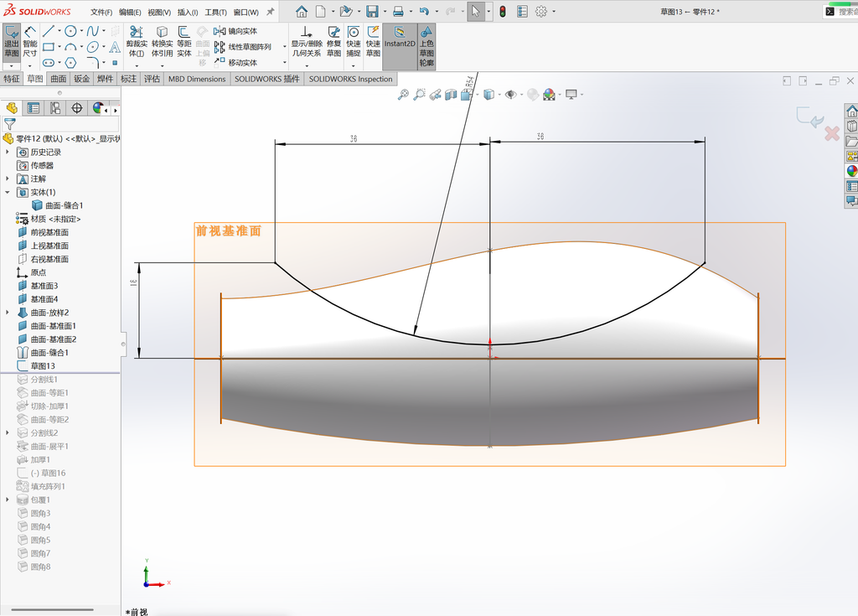Open the DimXpertManager crosshair tab
858x616 pixels.
pos(76,108)
